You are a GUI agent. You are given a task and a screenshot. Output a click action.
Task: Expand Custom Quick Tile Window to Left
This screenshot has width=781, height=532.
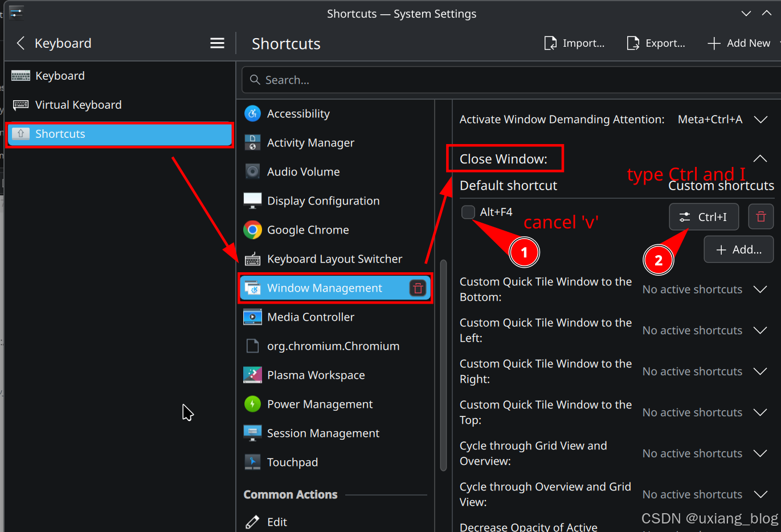[x=760, y=330]
